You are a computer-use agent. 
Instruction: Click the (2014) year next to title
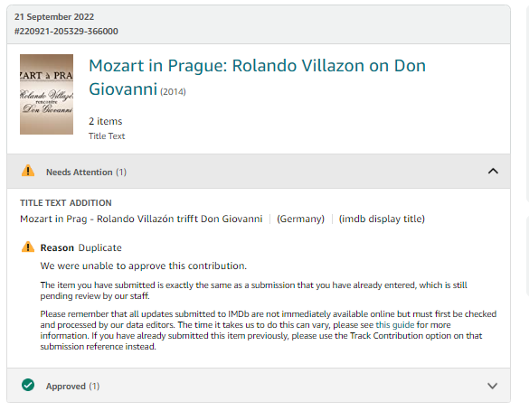click(173, 92)
